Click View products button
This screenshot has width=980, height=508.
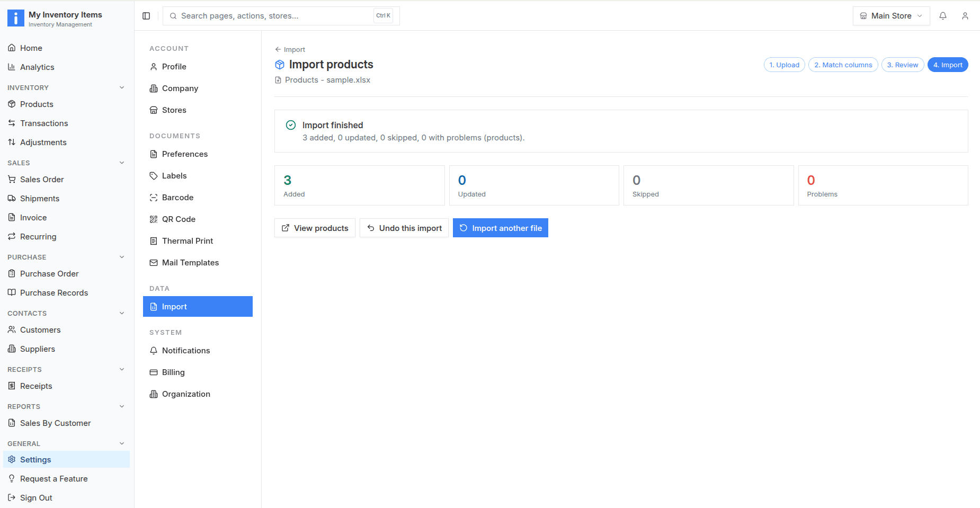click(x=315, y=228)
